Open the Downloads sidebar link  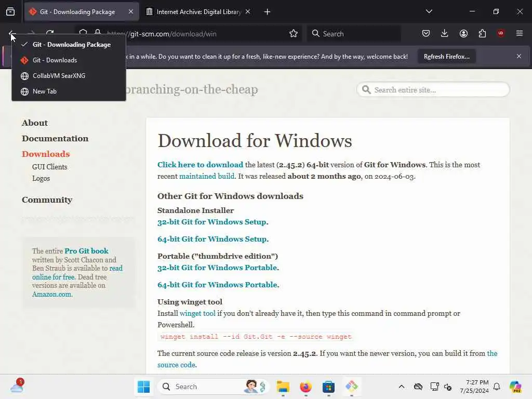click(x=46, y=154)
